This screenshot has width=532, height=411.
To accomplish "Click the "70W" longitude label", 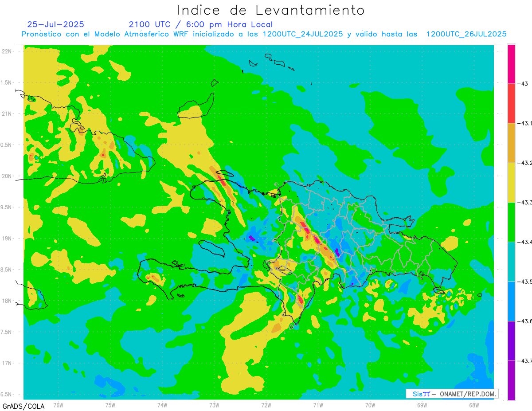I will tap(370, 405).
